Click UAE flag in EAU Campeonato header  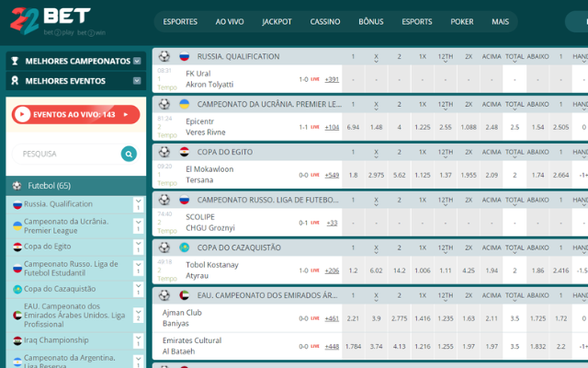(184, 295)
